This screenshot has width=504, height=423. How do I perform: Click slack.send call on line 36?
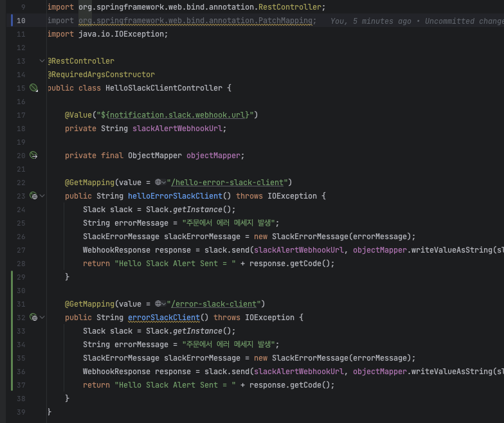[227, 372]
